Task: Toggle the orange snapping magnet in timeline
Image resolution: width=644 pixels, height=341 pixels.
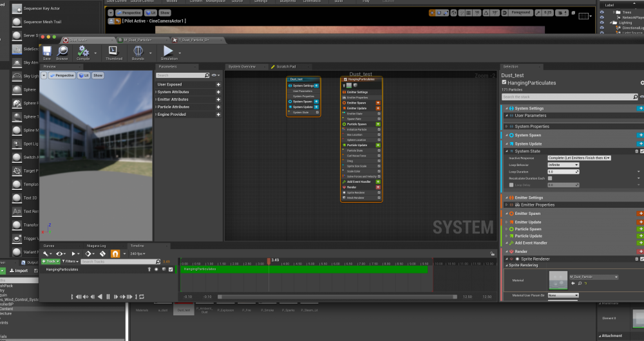Action: 115,254
